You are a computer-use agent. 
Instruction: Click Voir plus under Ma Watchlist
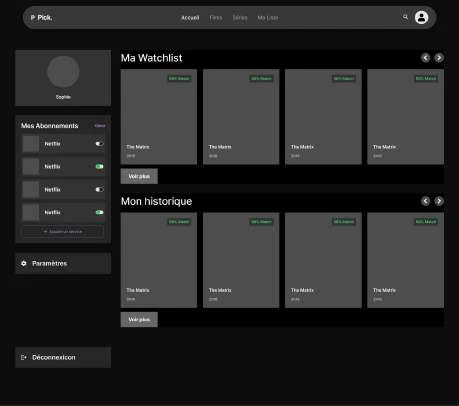pyautogui.click(x=139, y=176)
